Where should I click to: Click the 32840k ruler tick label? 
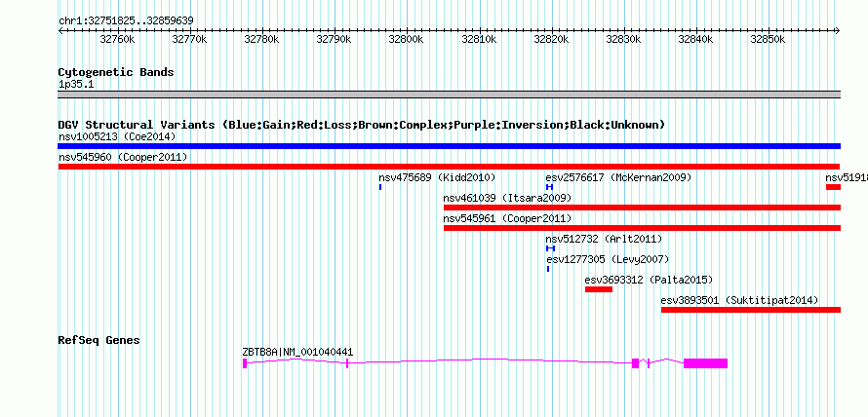click(x=695, y=40)
